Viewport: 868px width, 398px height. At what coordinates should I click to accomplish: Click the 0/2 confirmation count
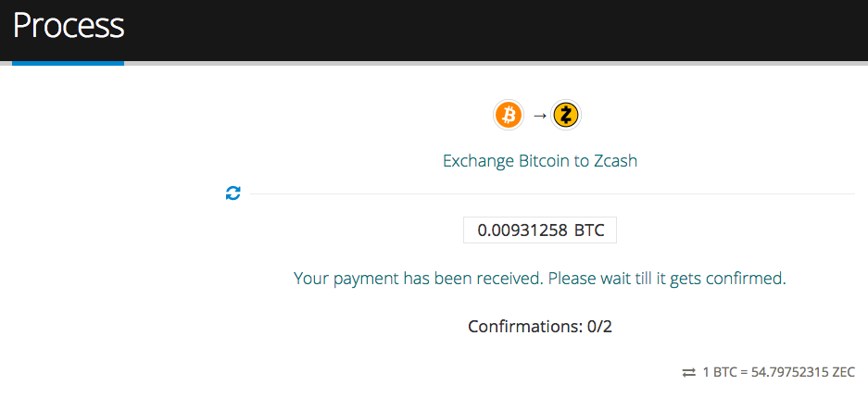[599, 326]
